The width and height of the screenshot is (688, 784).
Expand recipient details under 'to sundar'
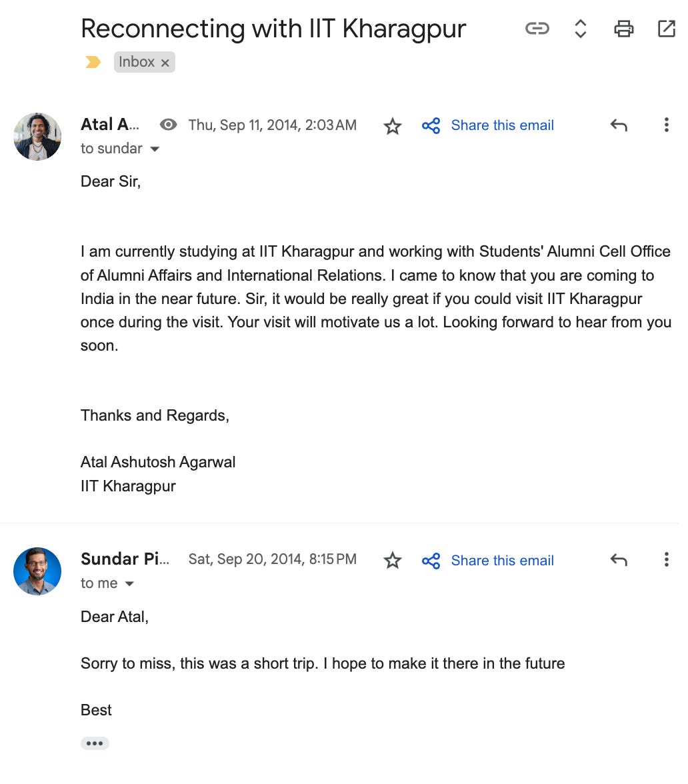tap(154, 149)
